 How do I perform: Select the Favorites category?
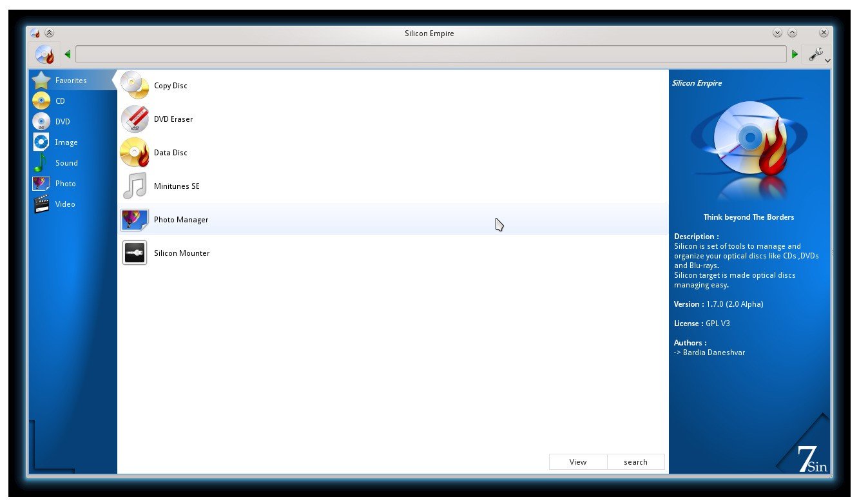(x=73, y=81)
